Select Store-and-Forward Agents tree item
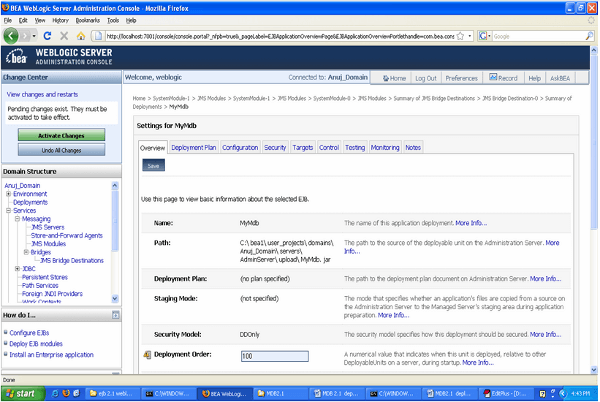Viewport: 600px width, 402px height. tap(67, 236)
